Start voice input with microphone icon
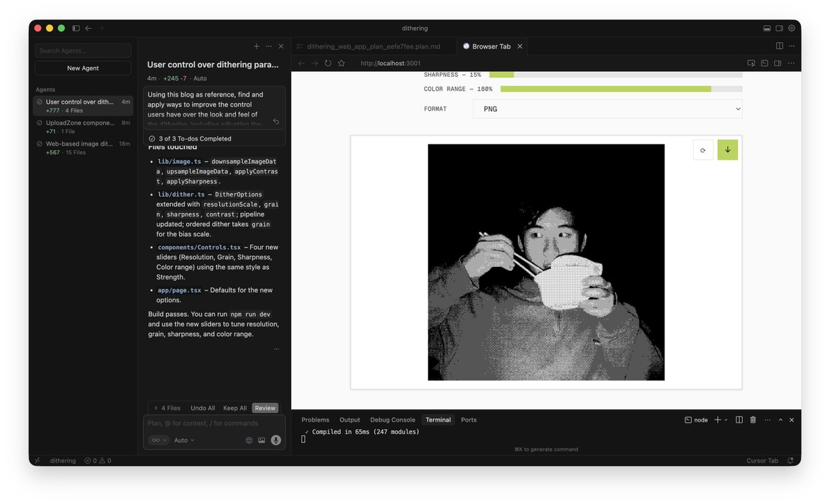Image resolution: width=830 pixels, height=504 pixels. click(x=276, y=440)
